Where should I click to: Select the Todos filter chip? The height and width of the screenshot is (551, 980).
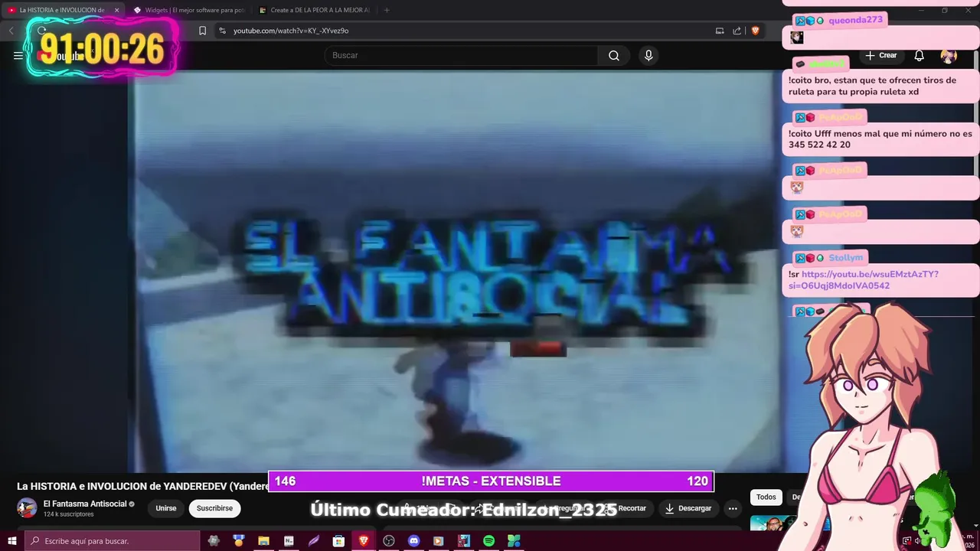pos(766,497)
